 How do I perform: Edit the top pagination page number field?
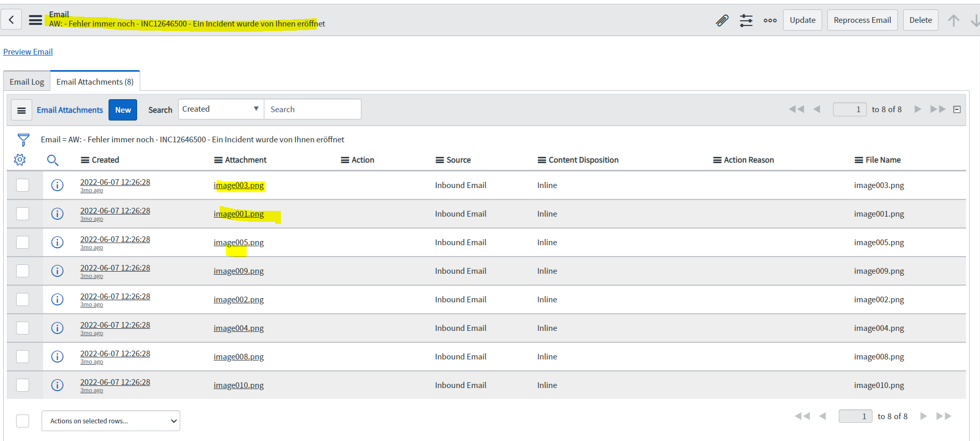point(850,109)
